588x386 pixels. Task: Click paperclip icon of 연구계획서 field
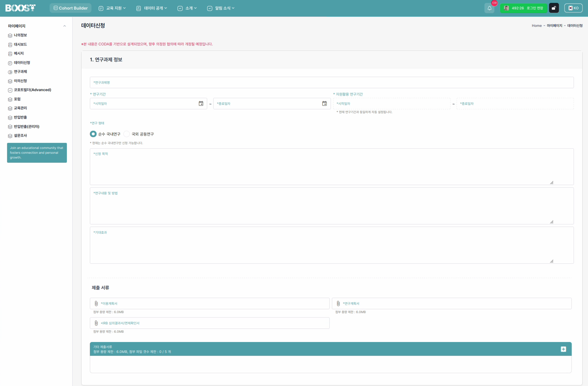tap(338, 304)
